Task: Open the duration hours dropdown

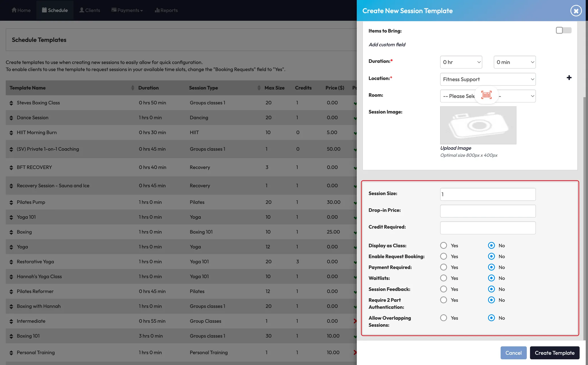Action: [461, 62]
